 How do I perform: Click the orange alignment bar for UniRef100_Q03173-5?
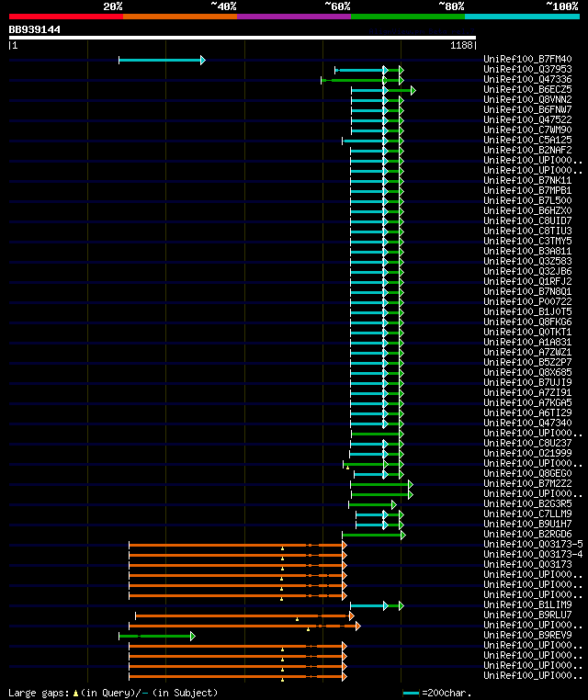[238, 545]
